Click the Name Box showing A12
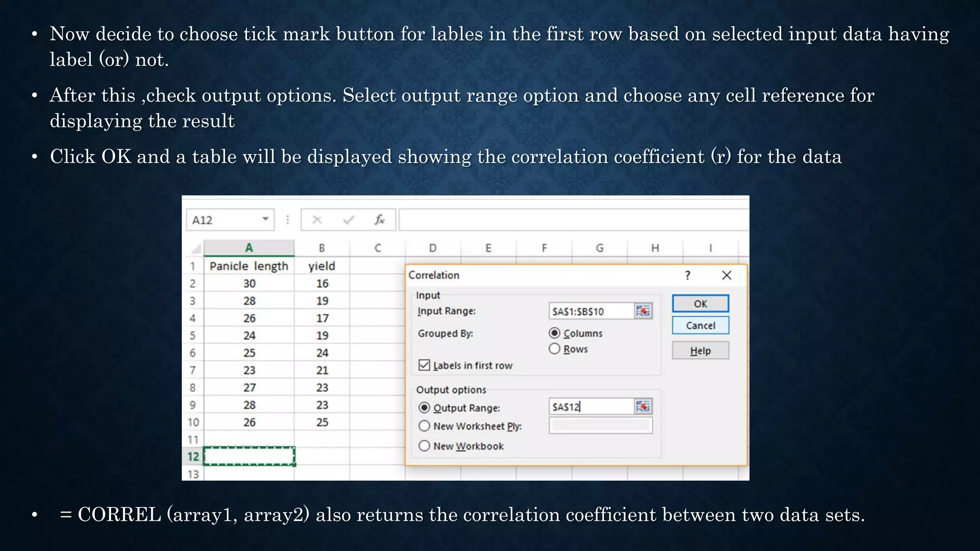The image size is (980, 551). point(230,220)
